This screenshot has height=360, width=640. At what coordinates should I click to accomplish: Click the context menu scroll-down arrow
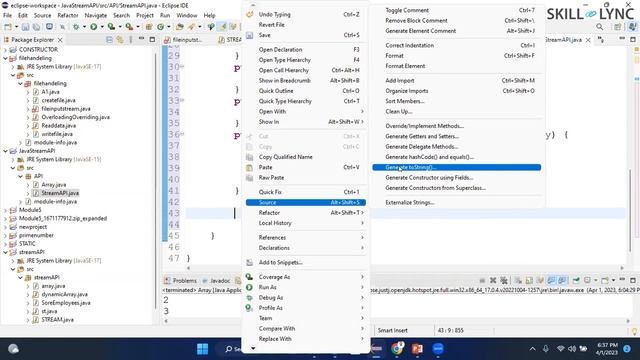pyautogui.click(x=253, y=348)
